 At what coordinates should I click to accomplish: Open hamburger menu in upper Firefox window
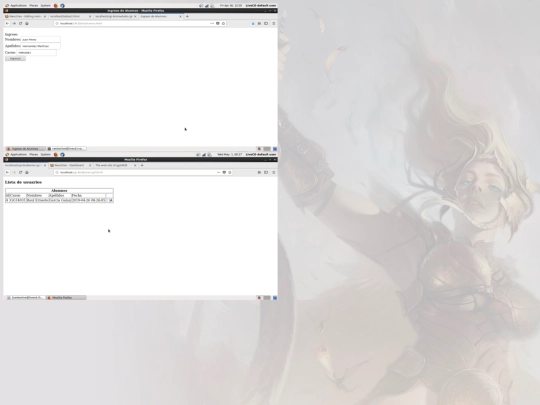coord(274,23)
